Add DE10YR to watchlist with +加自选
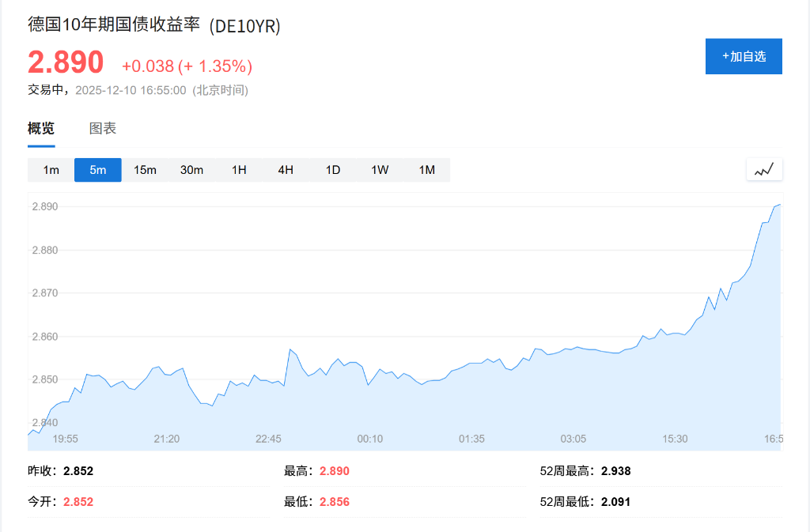 tap(744, 56)
